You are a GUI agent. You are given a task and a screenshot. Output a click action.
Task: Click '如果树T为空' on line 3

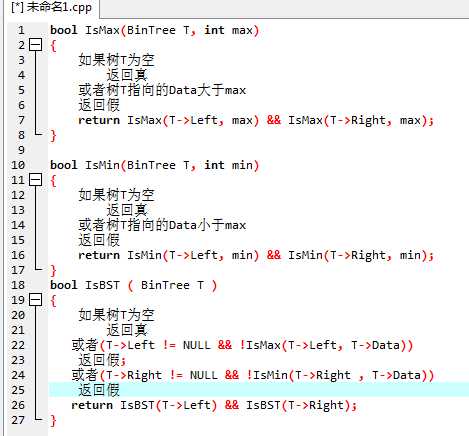coord(116,60)
